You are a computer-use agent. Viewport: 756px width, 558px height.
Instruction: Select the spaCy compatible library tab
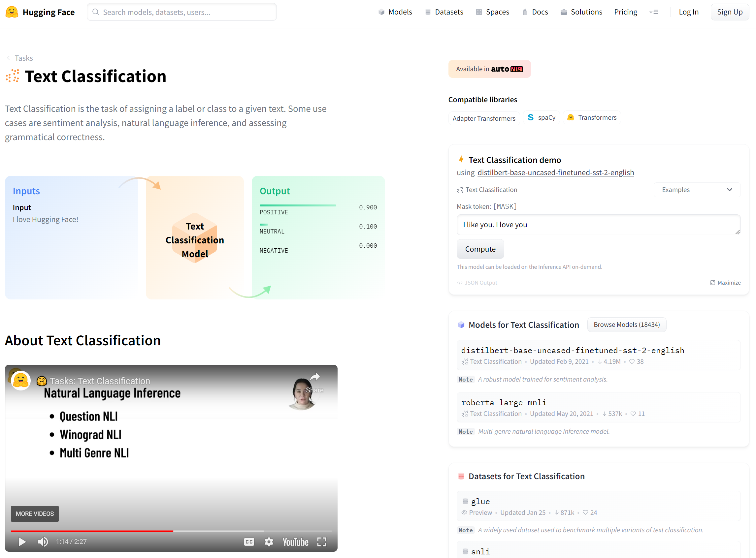tap(541, 117)
